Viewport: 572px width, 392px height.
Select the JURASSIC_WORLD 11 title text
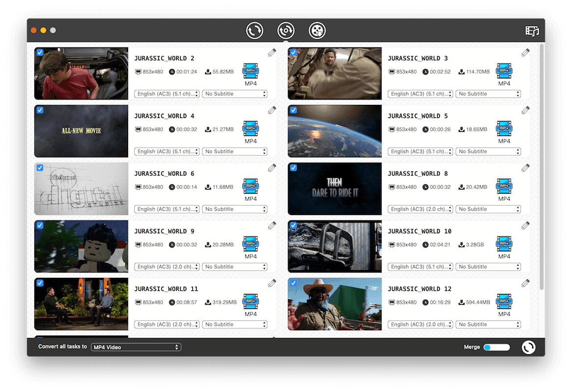coord(166,289)
